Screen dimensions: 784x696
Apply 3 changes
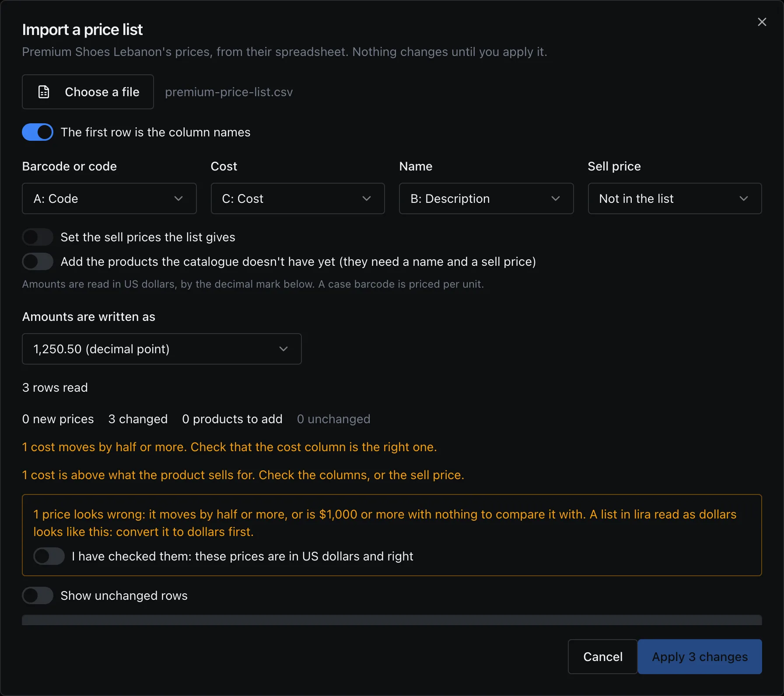click(700, 657)
